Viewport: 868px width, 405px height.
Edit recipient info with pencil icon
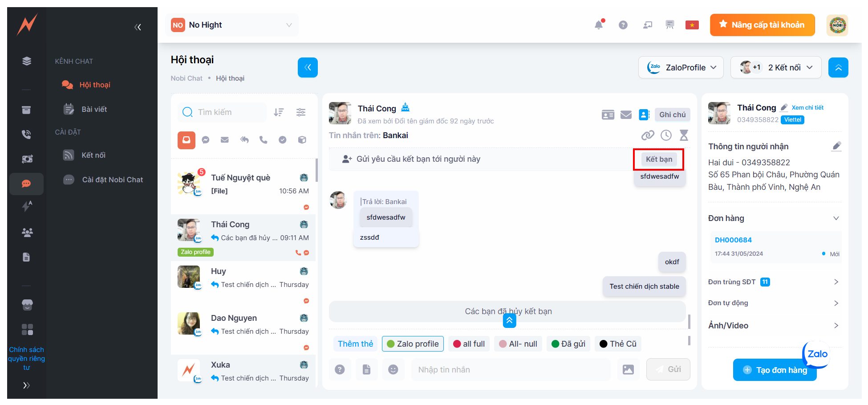pyautogui.click(x=836, y=146)
